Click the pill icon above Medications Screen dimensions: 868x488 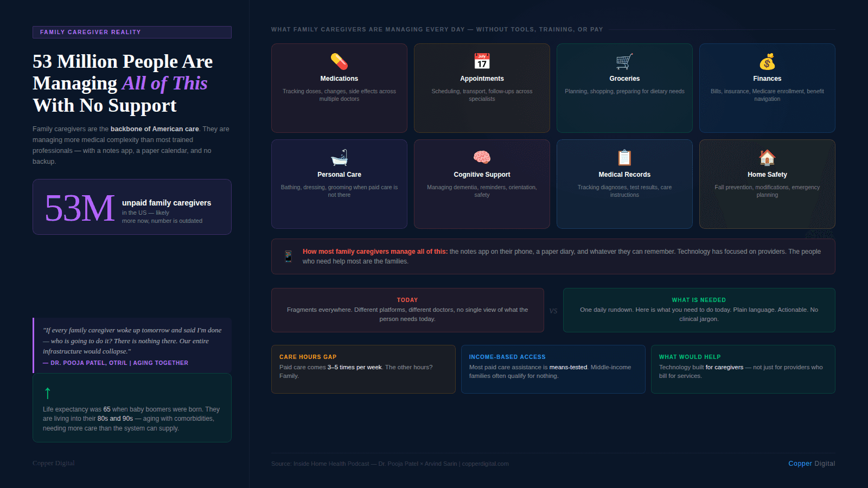pos(339,61)
